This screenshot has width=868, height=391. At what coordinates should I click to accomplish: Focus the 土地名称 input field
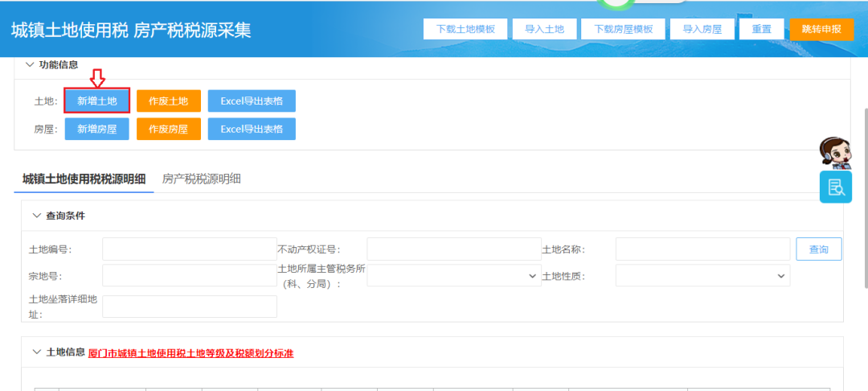point(702,249)
